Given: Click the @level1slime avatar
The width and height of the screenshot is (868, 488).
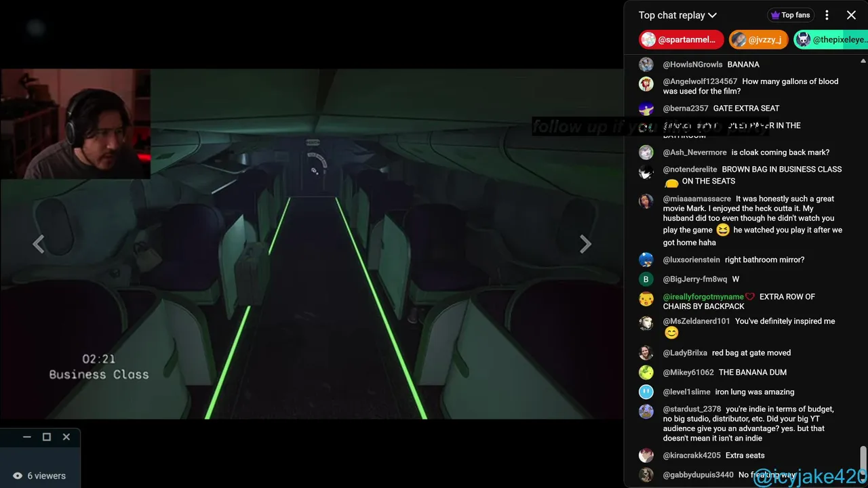Looking at the screenshot, I should coord(646,392).
